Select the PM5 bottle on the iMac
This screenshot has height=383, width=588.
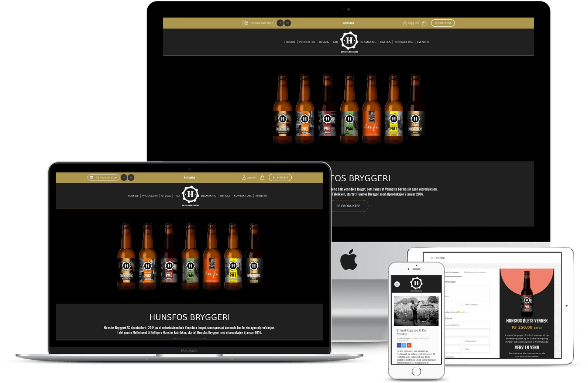[x=327, y=108]
